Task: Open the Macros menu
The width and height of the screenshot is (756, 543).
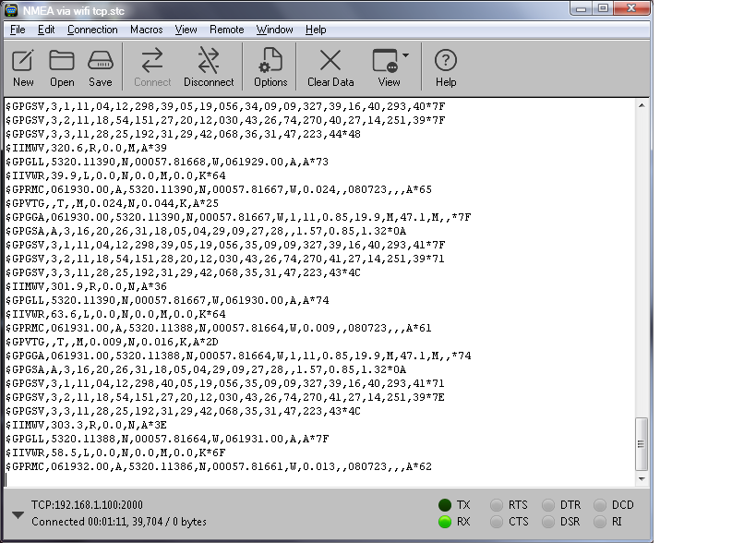Action: click(146, 30)
